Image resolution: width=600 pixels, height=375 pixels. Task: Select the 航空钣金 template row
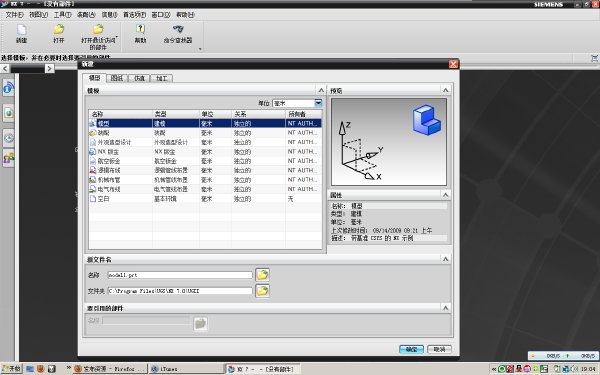pos(205,161)
